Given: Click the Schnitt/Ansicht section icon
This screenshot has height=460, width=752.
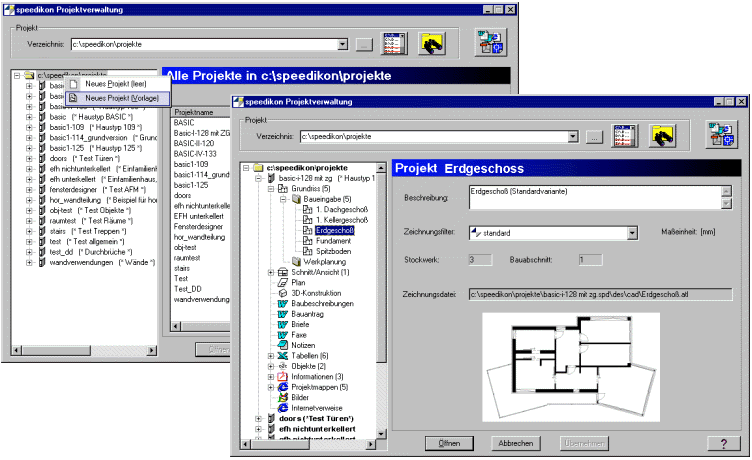Looking at the screenshot, I should point(282,272).
